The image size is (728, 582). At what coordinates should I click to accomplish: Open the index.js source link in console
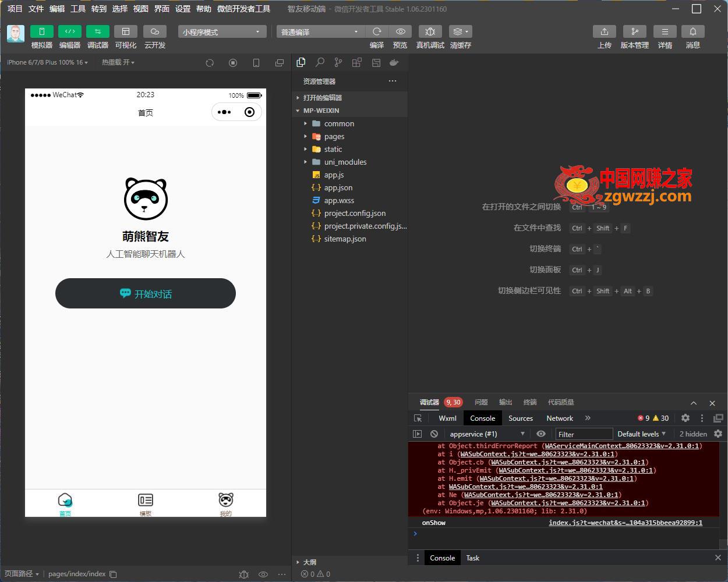pyautogui.click(x=625, y=523)
